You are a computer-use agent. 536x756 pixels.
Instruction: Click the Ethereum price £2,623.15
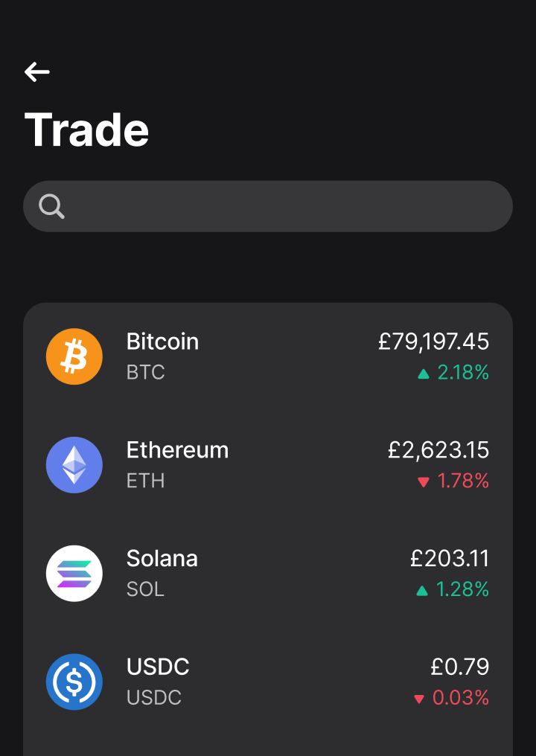(438, 450)
